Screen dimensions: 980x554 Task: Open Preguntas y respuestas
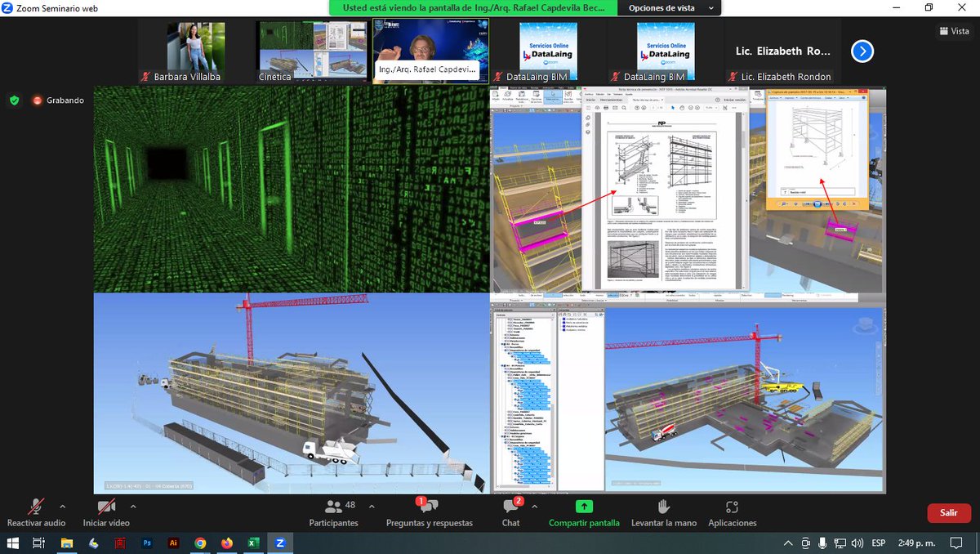[x=429, y=512]
